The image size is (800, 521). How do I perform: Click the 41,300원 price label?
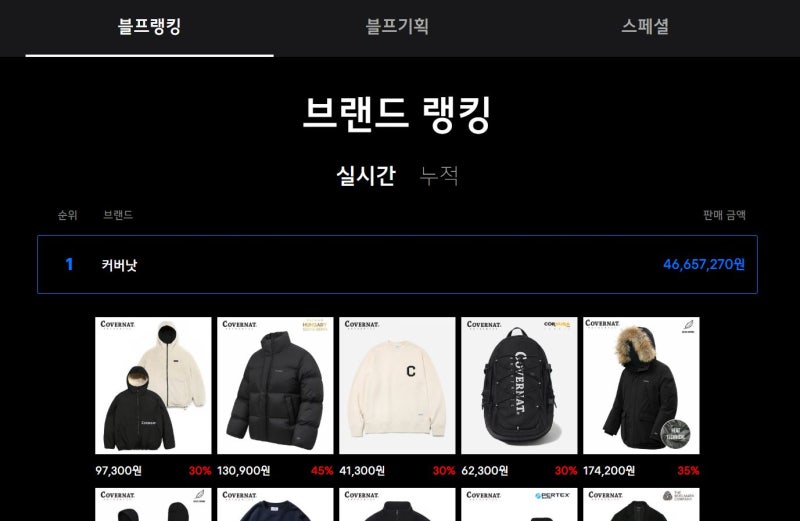point(362,470)
